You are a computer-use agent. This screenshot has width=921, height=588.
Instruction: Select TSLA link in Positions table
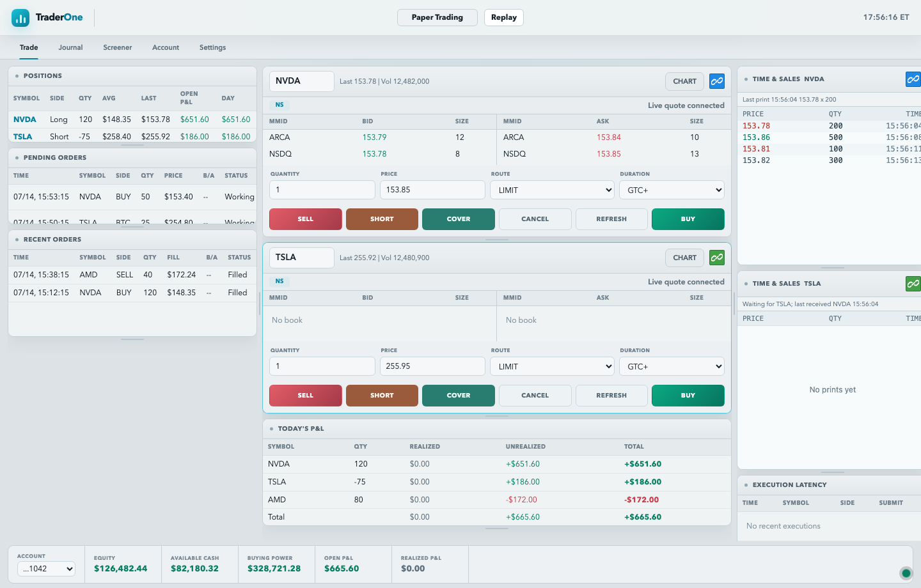coord(23,137)
